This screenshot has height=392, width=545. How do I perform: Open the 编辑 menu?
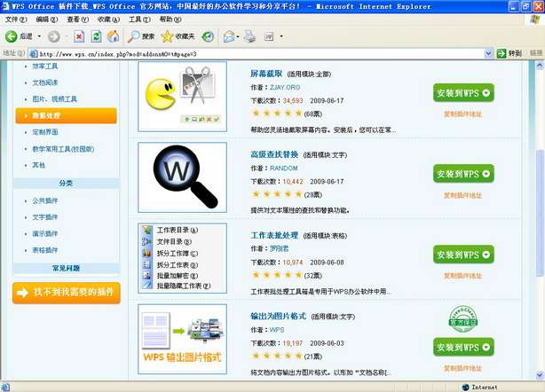pos(46,20)
